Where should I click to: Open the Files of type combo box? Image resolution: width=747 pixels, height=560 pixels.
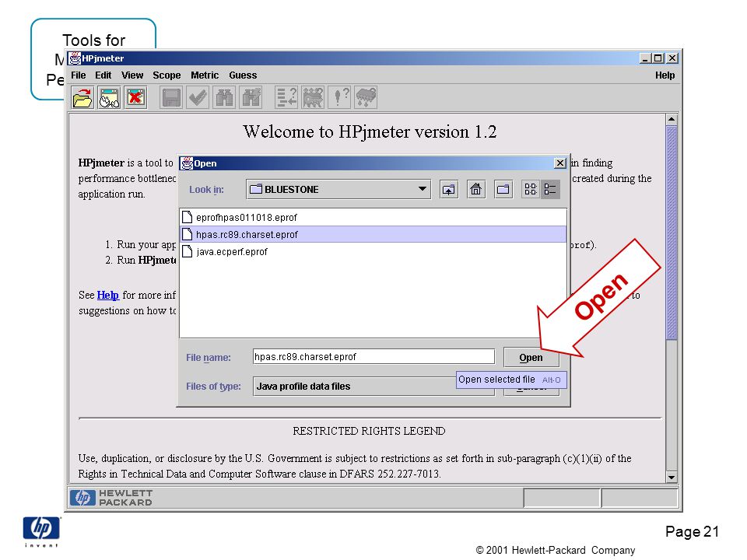373,387
